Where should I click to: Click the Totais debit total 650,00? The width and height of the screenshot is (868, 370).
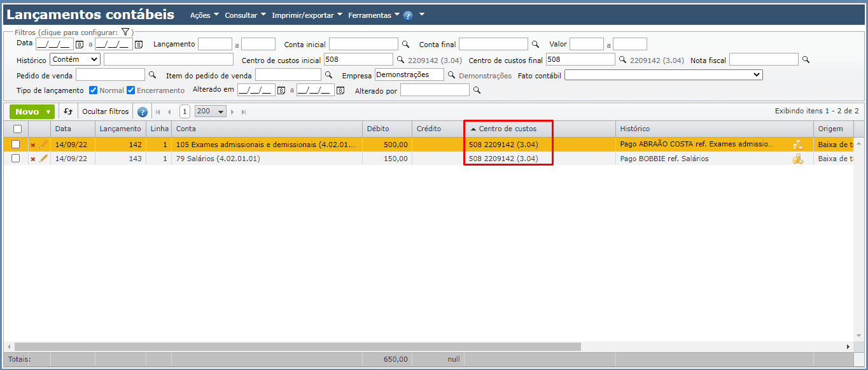(396, 359)
